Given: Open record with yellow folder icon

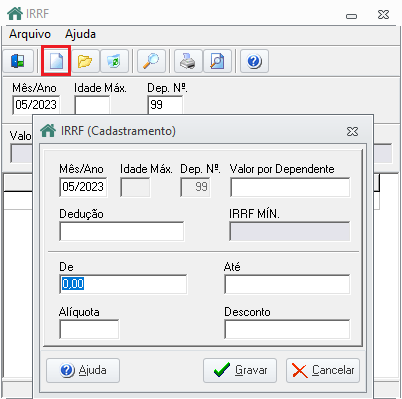Looking at the screenshot, I should pos(85,61).
